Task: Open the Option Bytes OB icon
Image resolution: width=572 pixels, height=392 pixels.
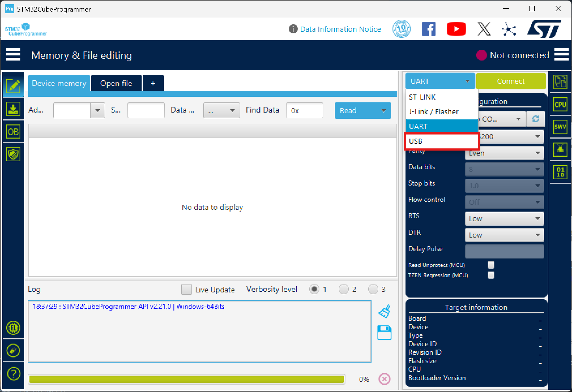Action: tap(13, 132)
